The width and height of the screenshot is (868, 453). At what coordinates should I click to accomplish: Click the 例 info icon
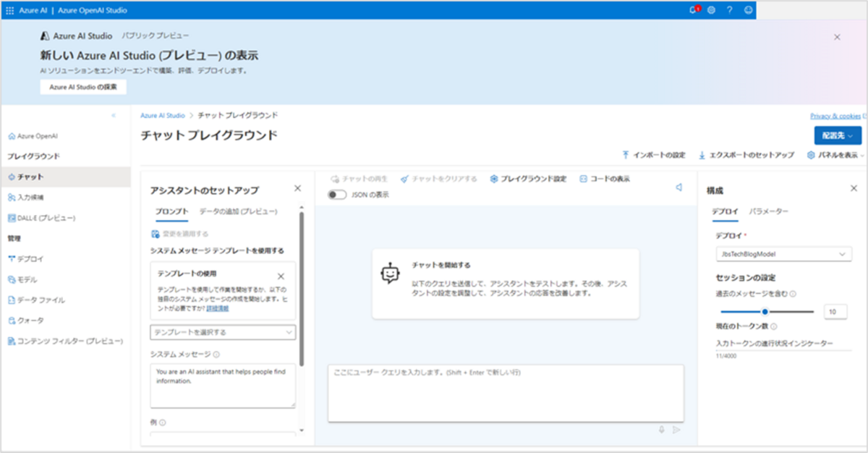tap(163, 423)
